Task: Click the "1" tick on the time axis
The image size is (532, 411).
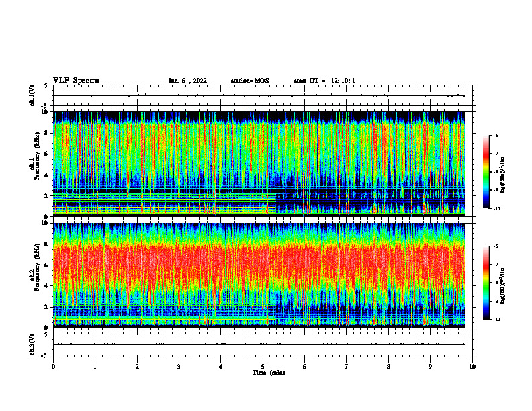Action: [x=95, y=367]
